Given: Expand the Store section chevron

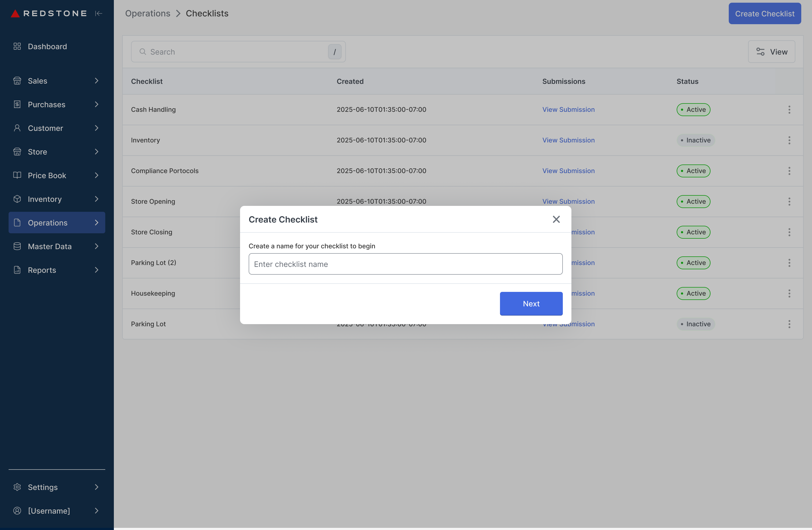Looking at the screenshot, I should pos(97,152).
